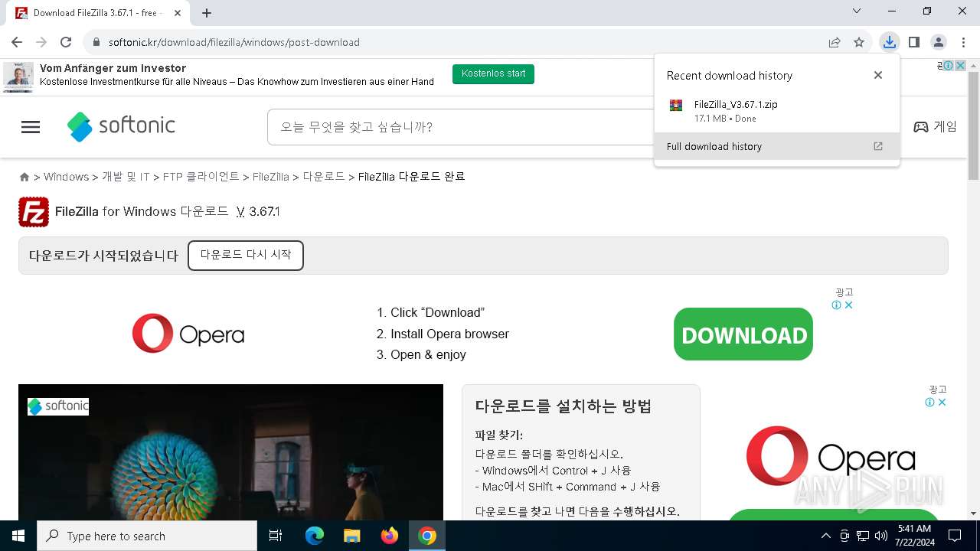Open the Chrome profile avatar
This screenshot has height=551, width=980.
[x=939, y=42]
